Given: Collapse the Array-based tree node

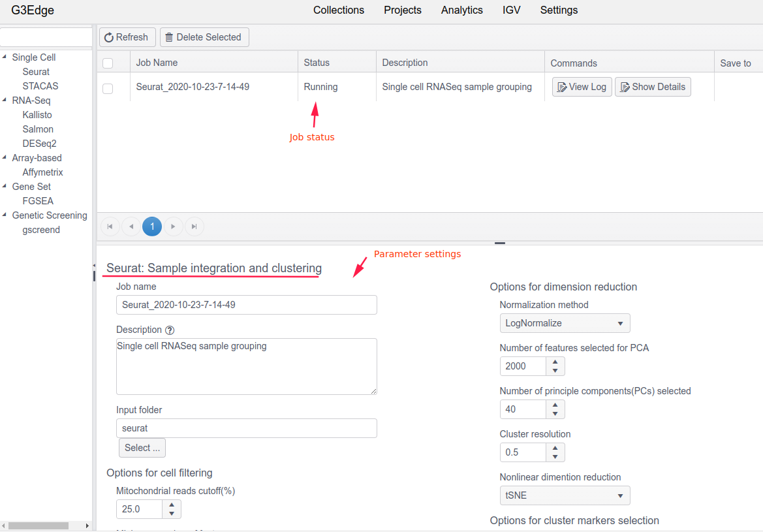Looking at the screenshot, I should [x=5, y=157].
